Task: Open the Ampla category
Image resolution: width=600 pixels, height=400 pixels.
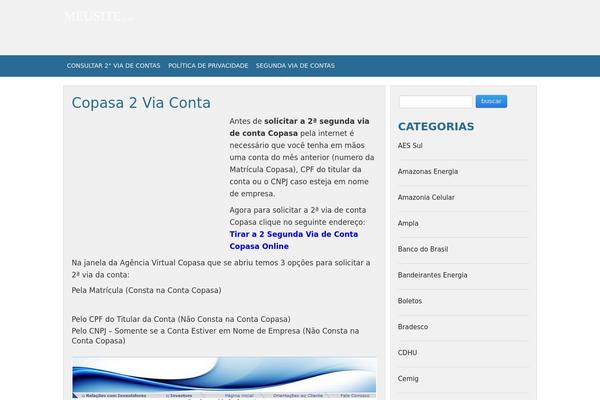Action: [408, 223]
